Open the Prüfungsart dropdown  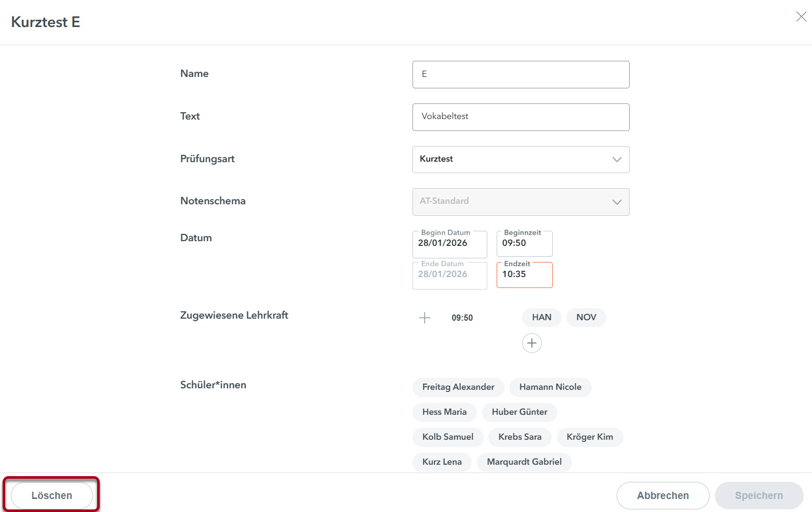coord(521,160)
